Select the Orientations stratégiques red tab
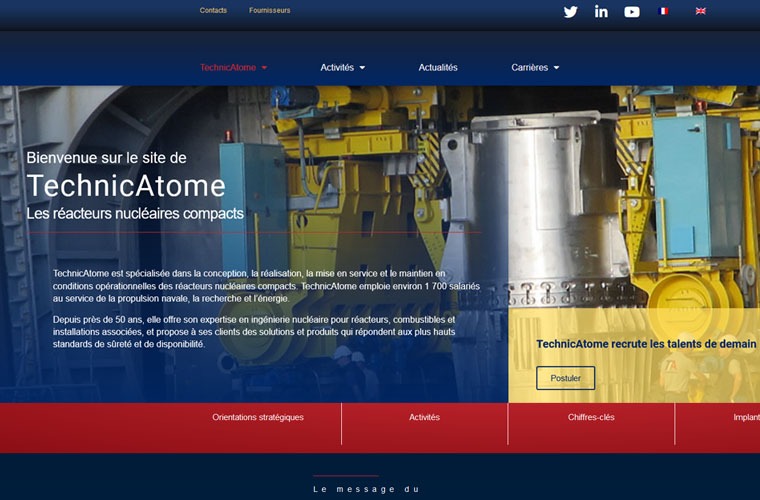Viewport: 760px width, 500px height. pyautogui.click(x=258, y=417)
